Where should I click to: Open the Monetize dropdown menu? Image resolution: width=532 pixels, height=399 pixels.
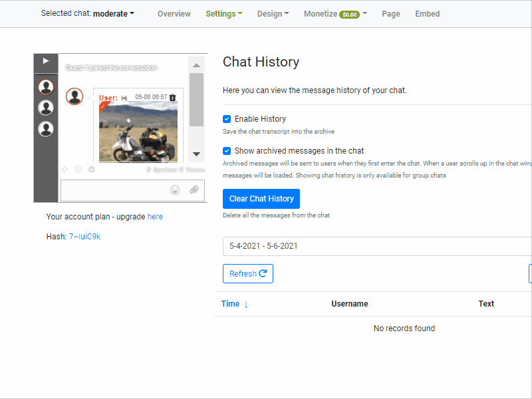click(x=335, y=13)
